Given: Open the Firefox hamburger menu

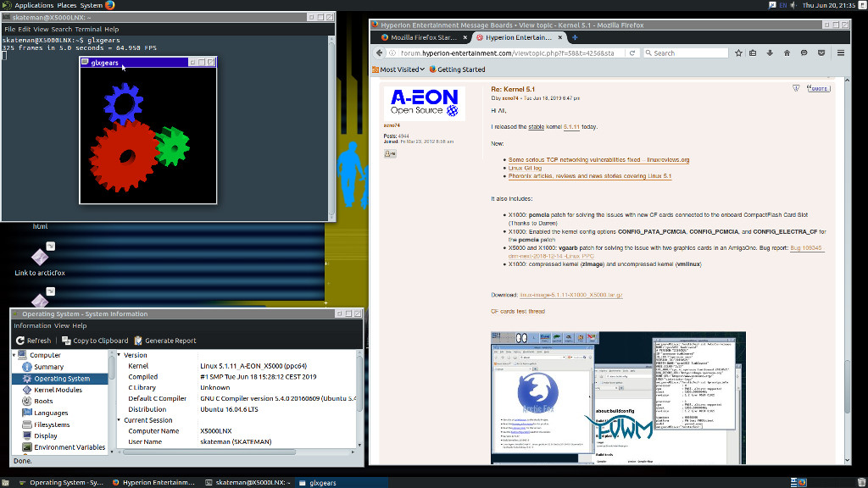Looking at the screenshot, I should pos(841,53).
